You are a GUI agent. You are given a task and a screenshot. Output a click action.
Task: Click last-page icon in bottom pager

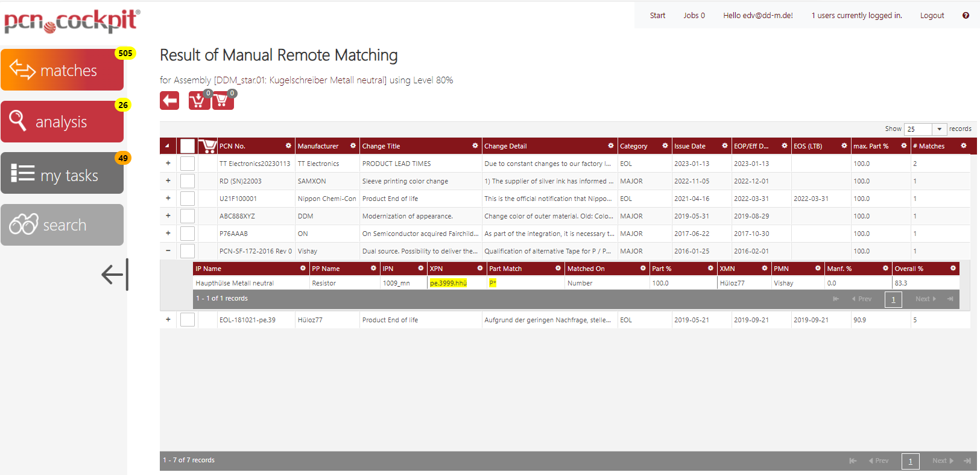pos(967,461)
